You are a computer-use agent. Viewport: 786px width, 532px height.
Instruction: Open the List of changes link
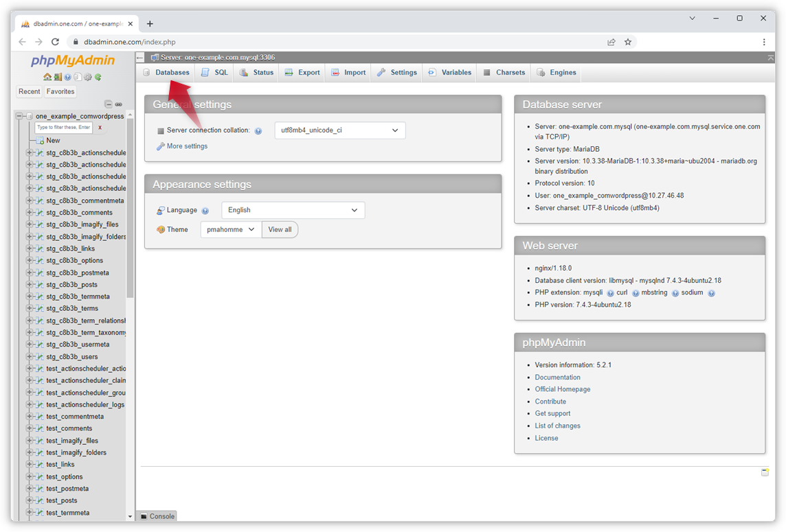coord(557,425)
